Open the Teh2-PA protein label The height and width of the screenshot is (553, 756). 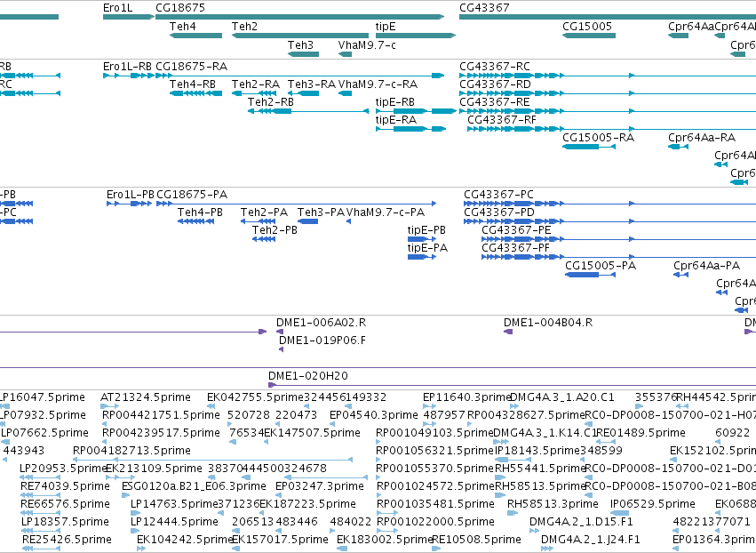(x=265, y=212)
